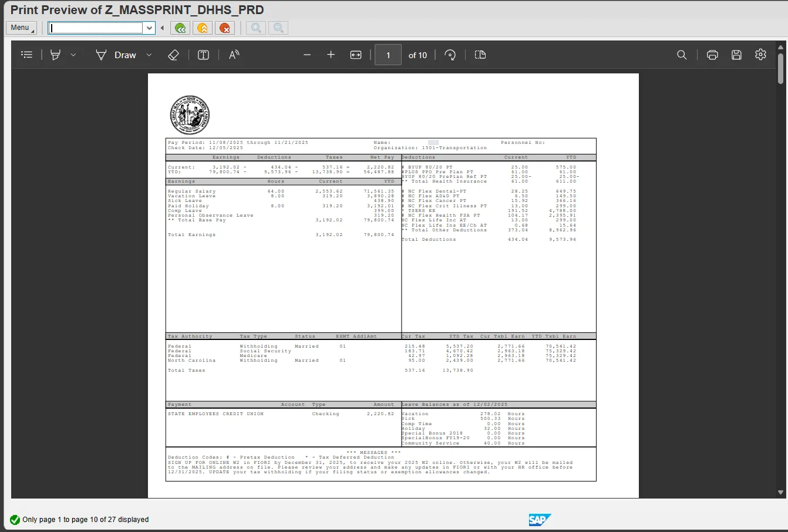Click the 'Social Security' tax type
The height and width of the screenshot is (532, 788).
(265, 351)
